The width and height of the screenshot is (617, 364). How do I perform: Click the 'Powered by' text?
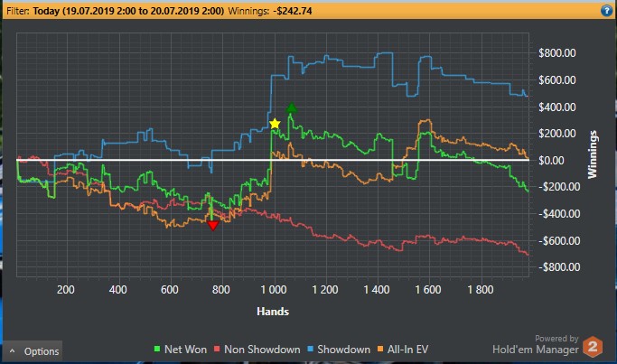click(556, 339)
